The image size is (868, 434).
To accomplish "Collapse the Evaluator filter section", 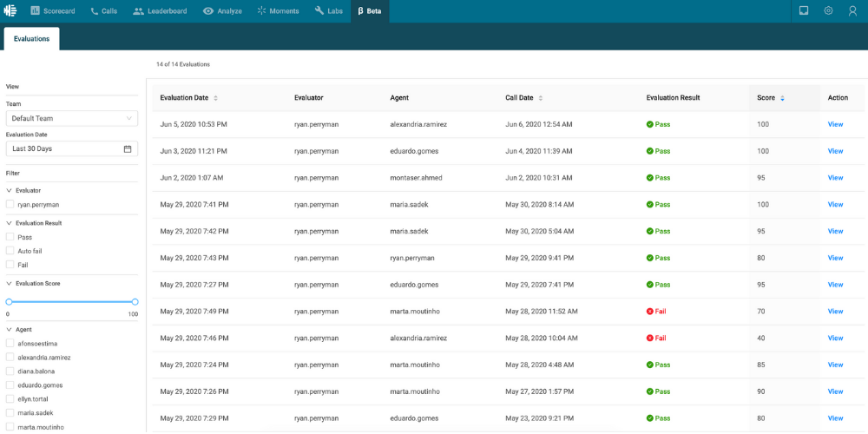I will pos(9,190).
